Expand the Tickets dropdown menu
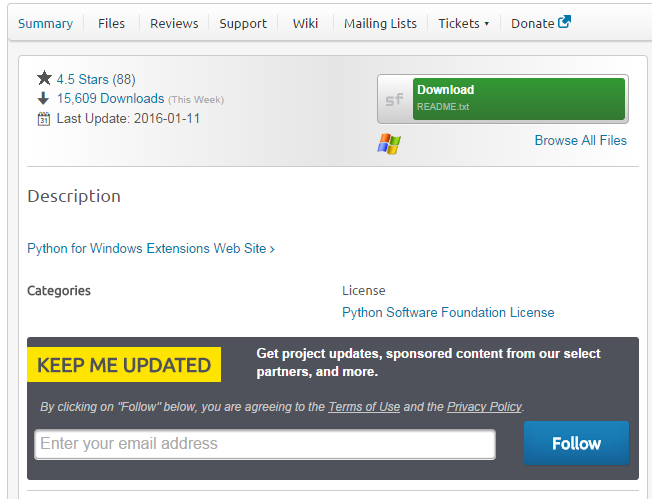Image resolution: width=652 pixels, height=499 pixels. [x=464, y=24]
